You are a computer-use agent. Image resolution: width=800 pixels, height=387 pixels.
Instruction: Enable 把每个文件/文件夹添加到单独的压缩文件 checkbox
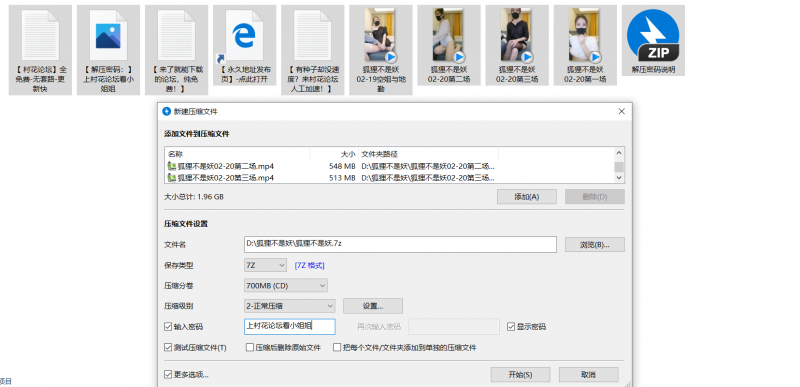(337, 348)
